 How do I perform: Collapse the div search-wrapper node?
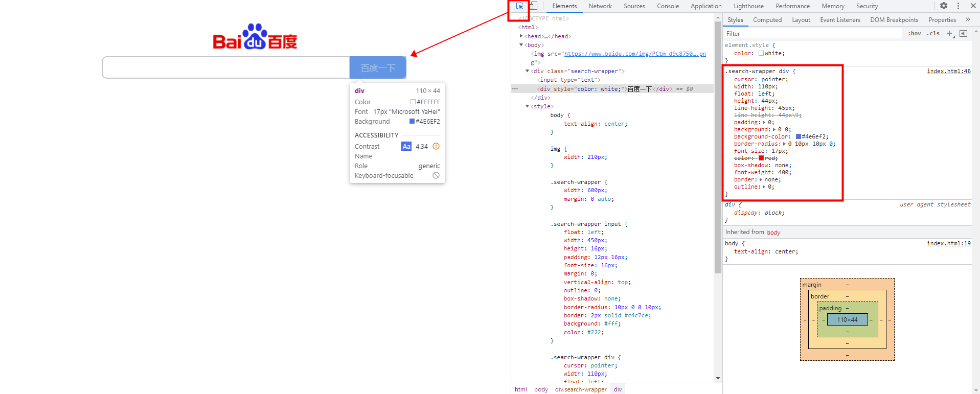(528, 71)
